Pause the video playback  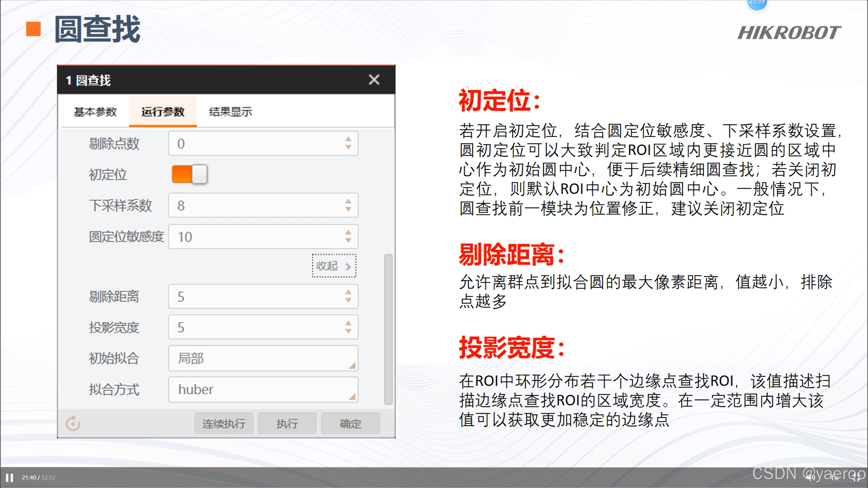pyautogui.click(x=9, y=478)
